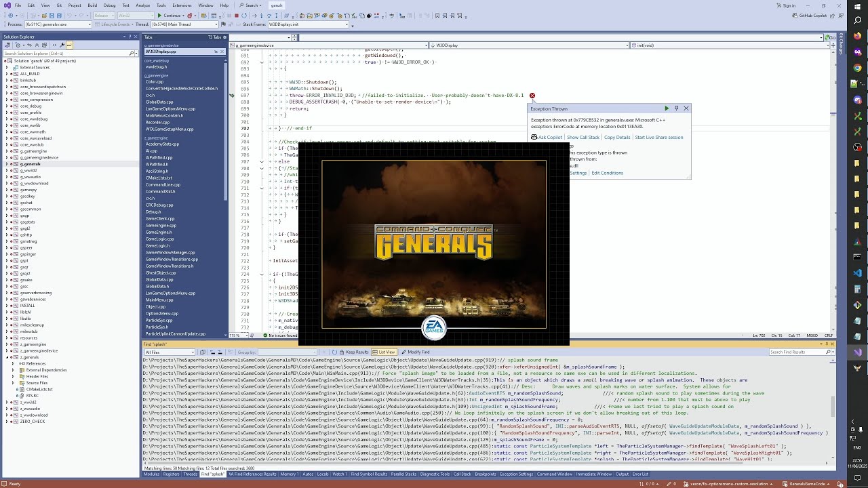868x488 pixels.
Task: Click Collapse All icon in Solution Explorer
Action: 37,45
